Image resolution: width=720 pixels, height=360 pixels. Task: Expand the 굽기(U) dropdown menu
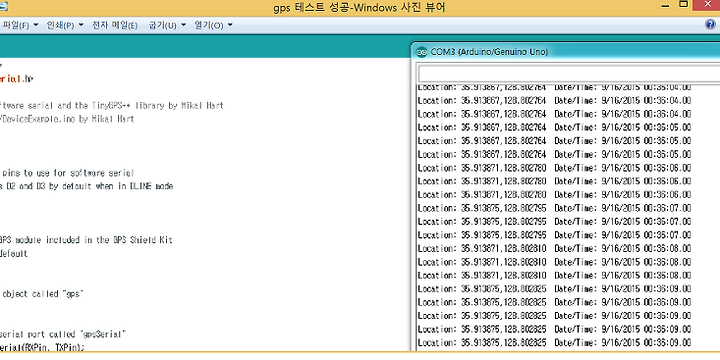click(167, 25)
